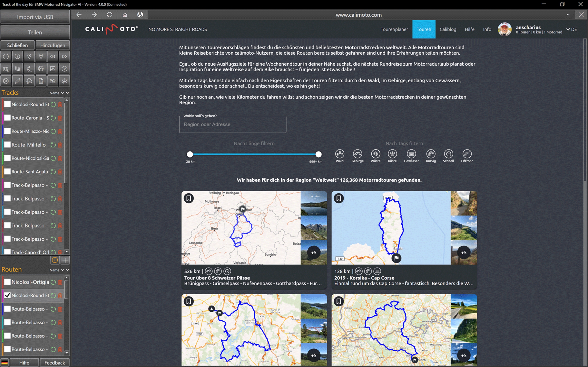588x367 pixels.
Task: Click the map download icon
Action: [6, 69]
